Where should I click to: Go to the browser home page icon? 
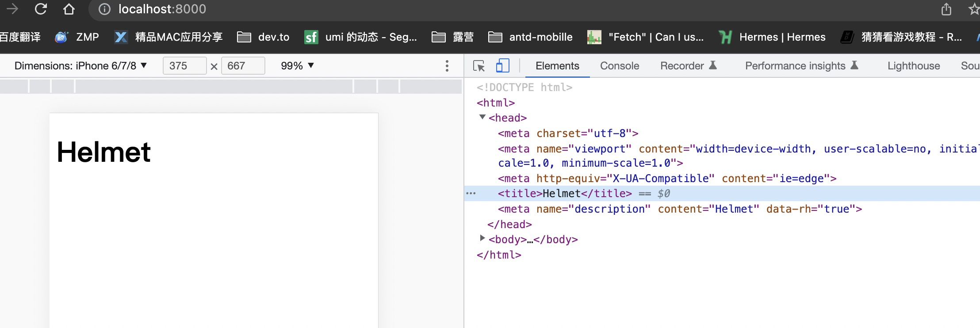(69, 9)
